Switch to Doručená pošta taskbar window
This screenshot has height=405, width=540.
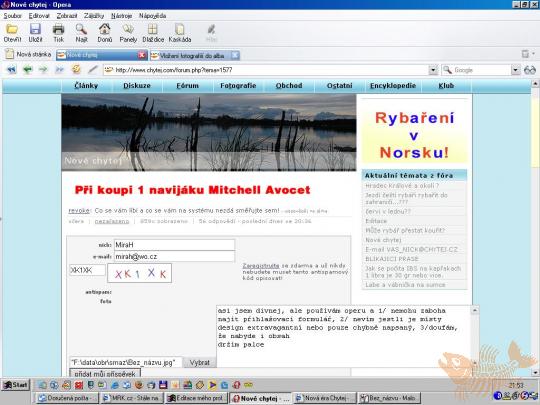click(x=67, y=398)
